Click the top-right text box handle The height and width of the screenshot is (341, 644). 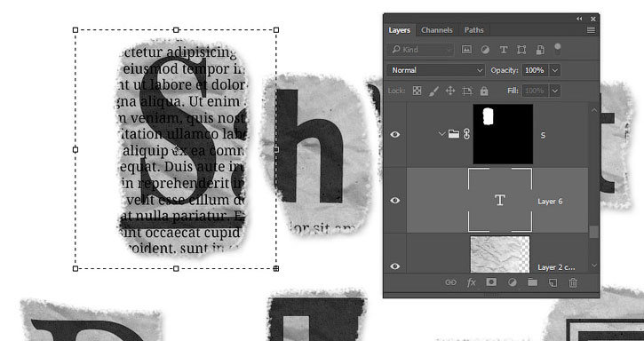coord(276,30)
